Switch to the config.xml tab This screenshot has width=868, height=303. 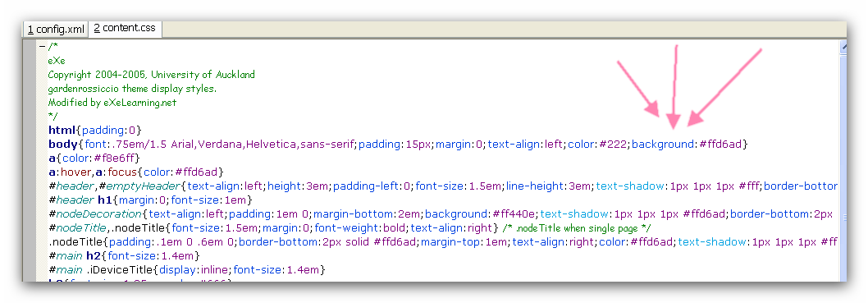(x=55, y=29)
